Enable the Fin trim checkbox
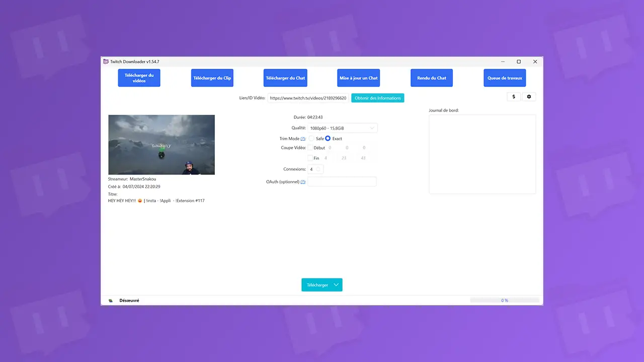 pyautogui.click(x=310, y=158)
